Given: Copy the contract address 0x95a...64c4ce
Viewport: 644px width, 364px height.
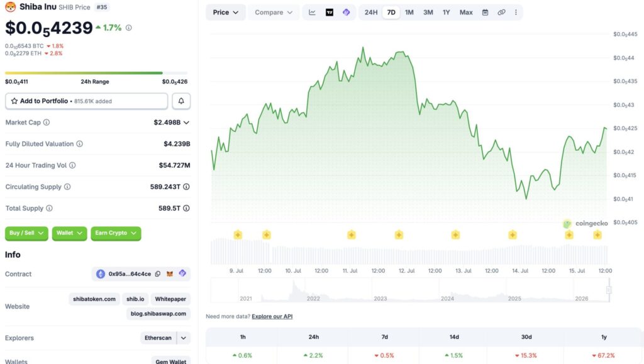Looking at the screenshot, I should (158, 273).
